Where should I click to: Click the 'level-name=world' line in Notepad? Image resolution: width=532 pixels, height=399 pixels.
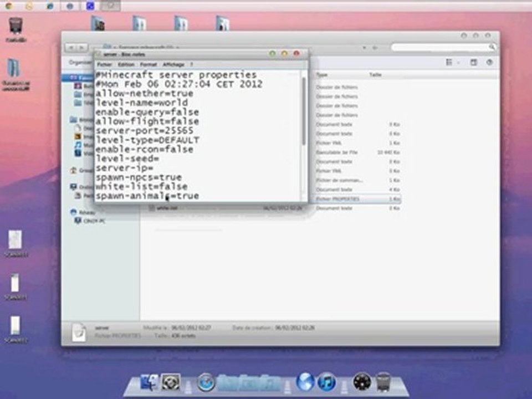pos(141,103)
